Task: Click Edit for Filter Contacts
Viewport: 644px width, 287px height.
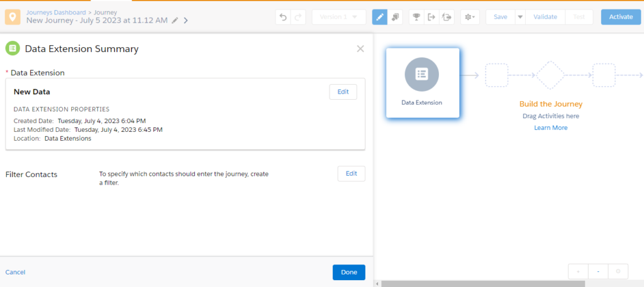Action: click(x=351, y=173)
